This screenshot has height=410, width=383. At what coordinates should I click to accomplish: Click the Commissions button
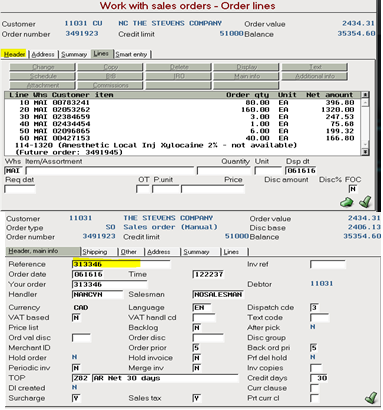pos(111,86)
